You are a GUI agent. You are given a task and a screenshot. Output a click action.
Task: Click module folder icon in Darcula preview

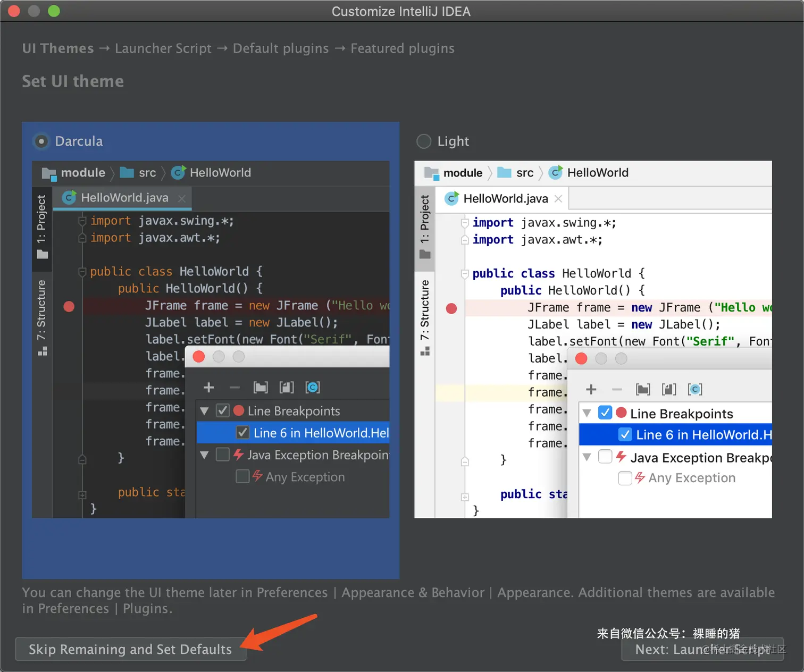49,173
